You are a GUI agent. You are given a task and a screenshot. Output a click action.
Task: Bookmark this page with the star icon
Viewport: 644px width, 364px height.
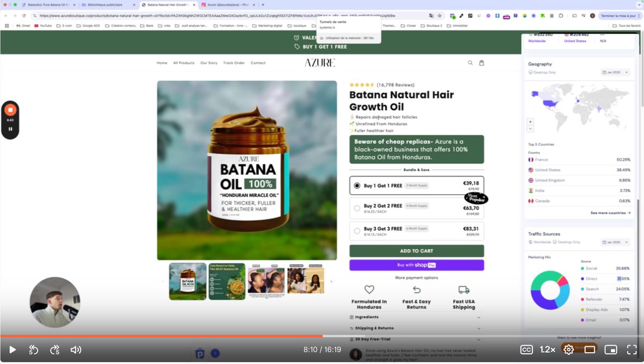(440, 16)
